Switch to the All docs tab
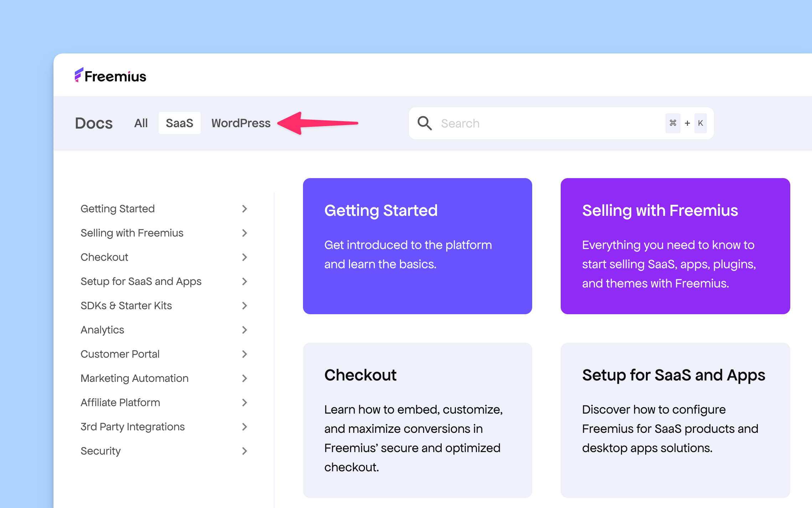812x508 pixels. (141, 123)
